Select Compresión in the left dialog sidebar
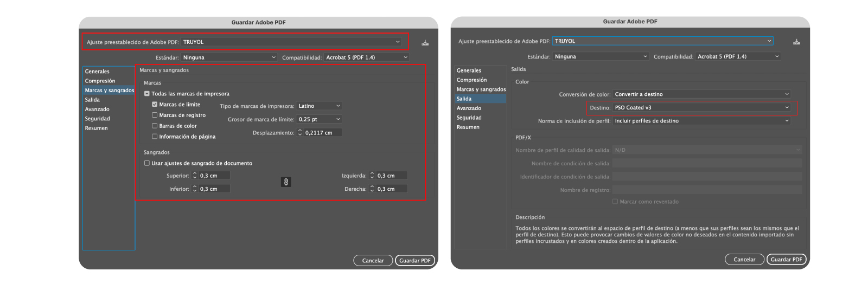The width and height of the screenshot is (868, 290). click(100, 81)
